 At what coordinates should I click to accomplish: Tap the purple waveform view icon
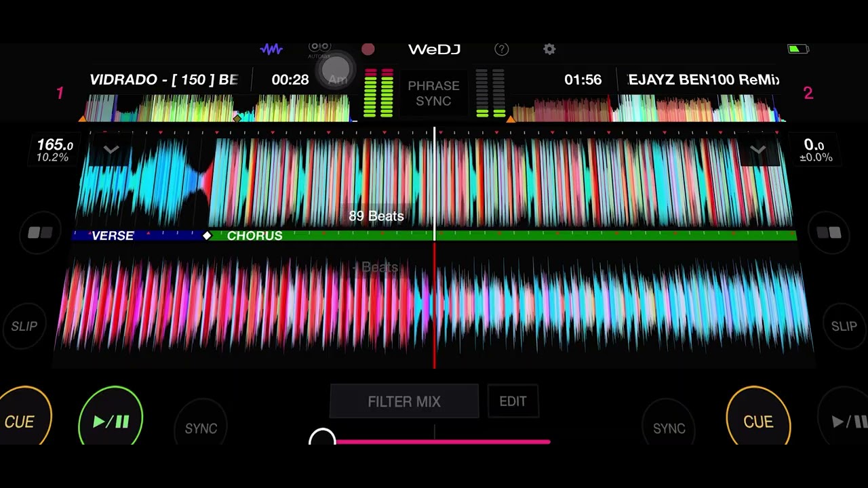click(271, 49)
